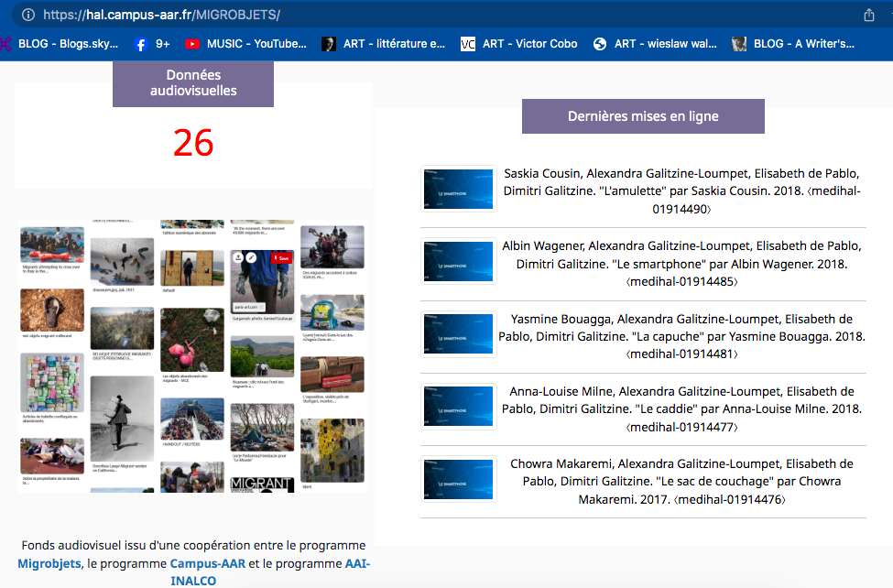Open the ART - wieslaw wal bookmark
Screen dimensions: 893x588
[655, 44]
